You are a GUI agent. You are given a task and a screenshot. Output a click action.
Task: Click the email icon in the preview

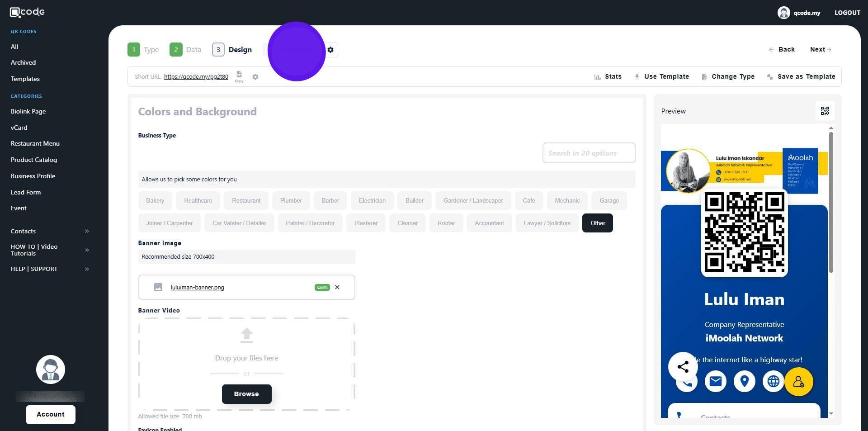click(716, 381)
